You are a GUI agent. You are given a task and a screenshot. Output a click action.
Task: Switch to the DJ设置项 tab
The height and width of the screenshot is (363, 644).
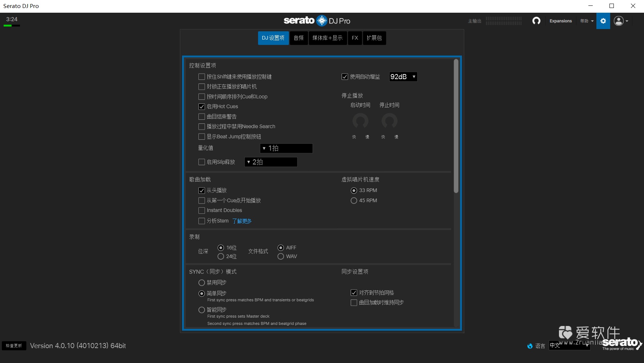pyautogui.click(x=273, y=38)
